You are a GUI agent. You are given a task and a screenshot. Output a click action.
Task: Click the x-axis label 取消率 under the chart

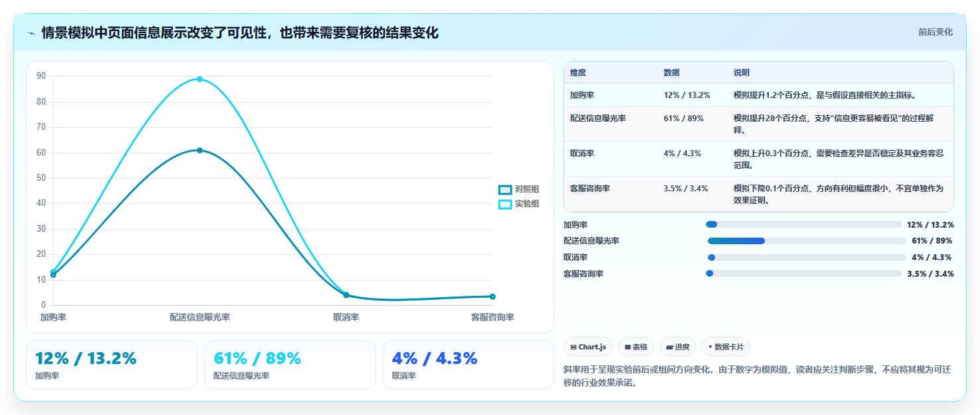coord(346,317)
